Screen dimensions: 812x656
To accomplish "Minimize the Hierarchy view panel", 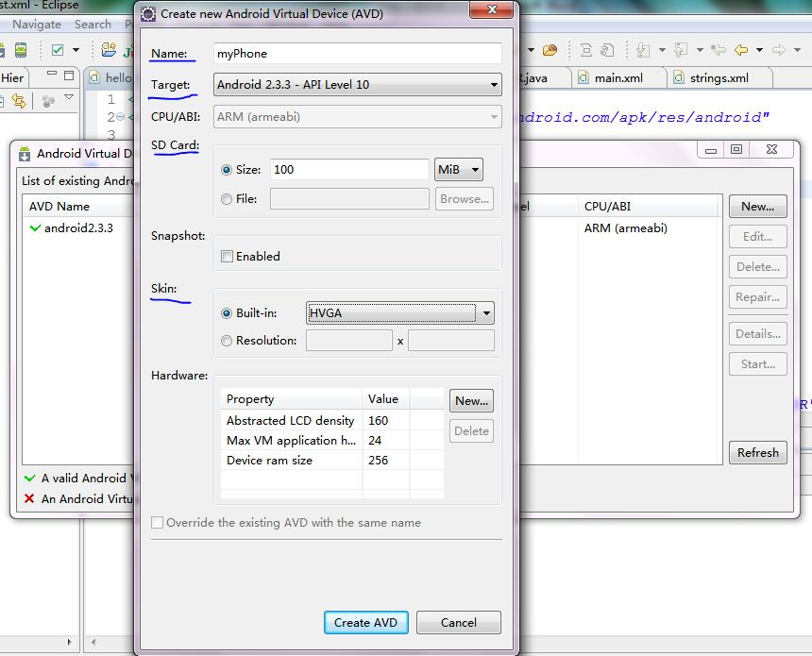I will 52,74.
